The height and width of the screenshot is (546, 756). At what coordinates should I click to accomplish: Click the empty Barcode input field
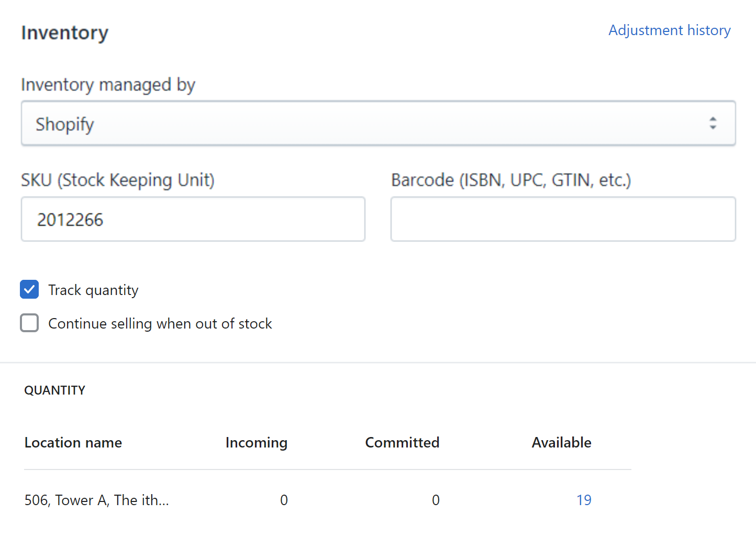click(563, 220)
